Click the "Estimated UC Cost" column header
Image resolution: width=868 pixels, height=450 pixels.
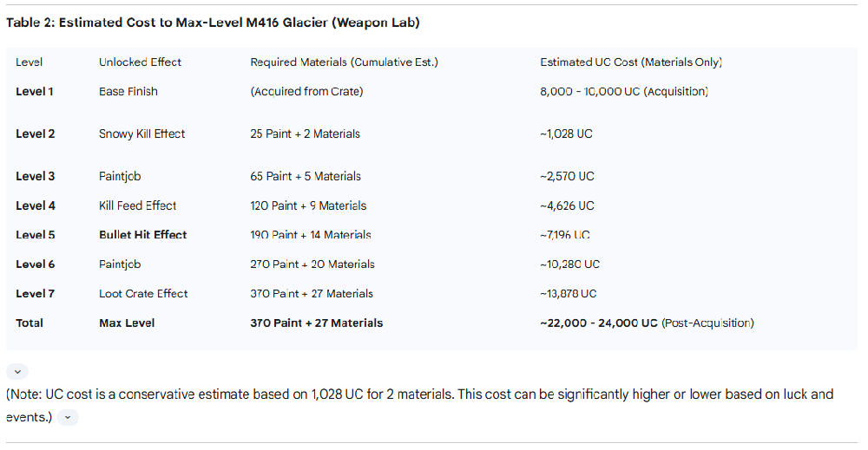pos(631,62)
